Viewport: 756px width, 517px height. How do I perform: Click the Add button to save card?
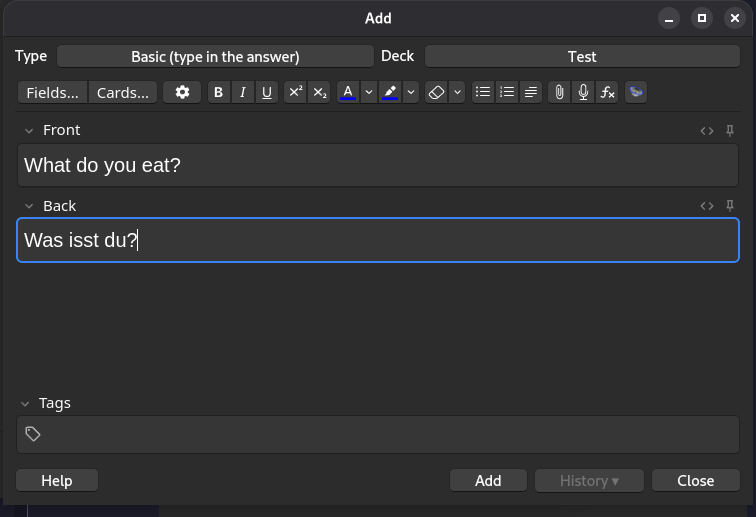488,480
